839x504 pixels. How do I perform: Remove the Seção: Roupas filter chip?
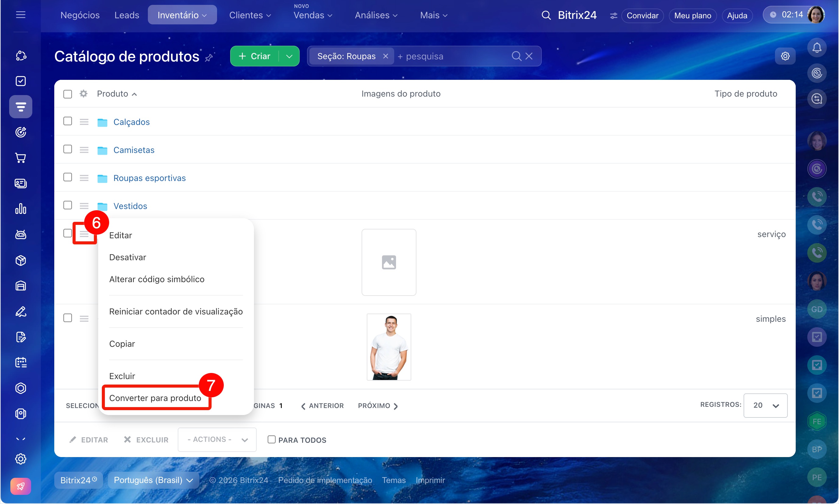pos(385,56)
